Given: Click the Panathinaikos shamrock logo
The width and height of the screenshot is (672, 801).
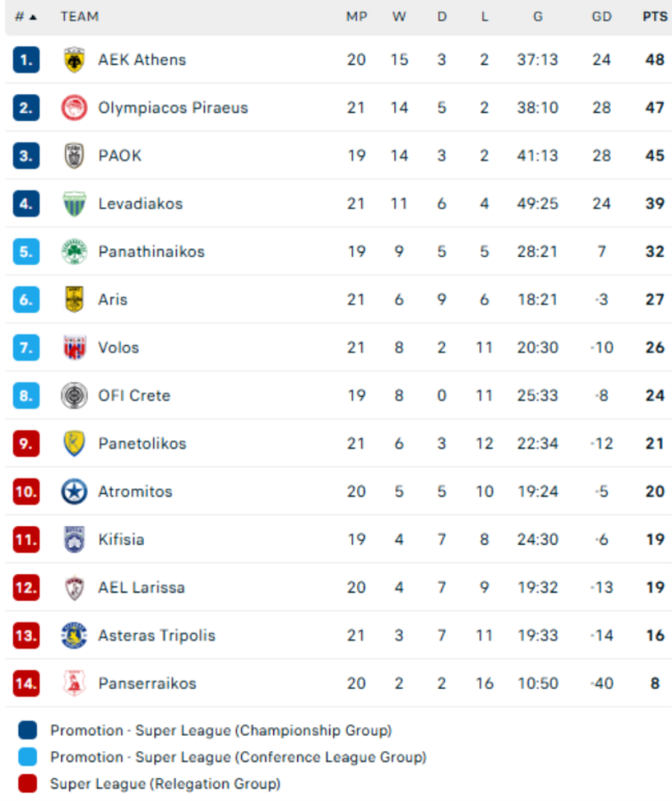Looking at the screenshot, I should point(74,252).
